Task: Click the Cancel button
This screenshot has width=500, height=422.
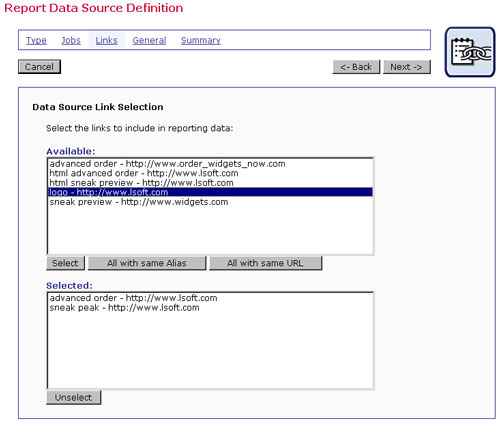Action: pos(39,67)
